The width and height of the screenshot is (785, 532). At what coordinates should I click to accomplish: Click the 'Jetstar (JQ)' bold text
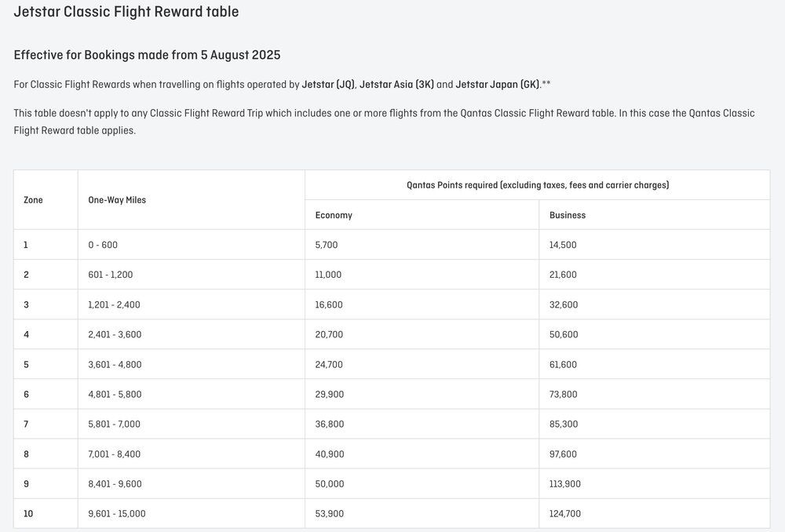point(328,84)
